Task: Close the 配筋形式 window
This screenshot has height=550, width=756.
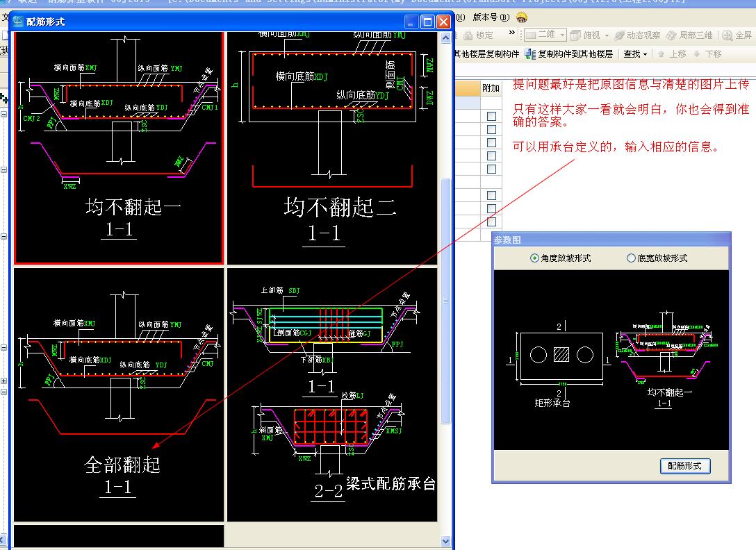Action: tap(443, 22)
